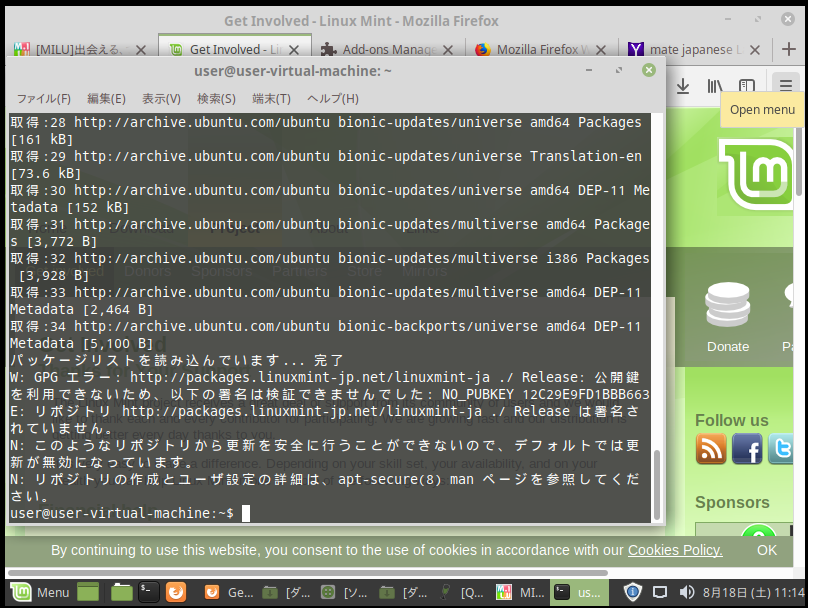The height and width of the screenshot is (608, 819).
Task: Click the RSS feed icon under Follow us
Action: pyautogui.click(x=711, y=449)
